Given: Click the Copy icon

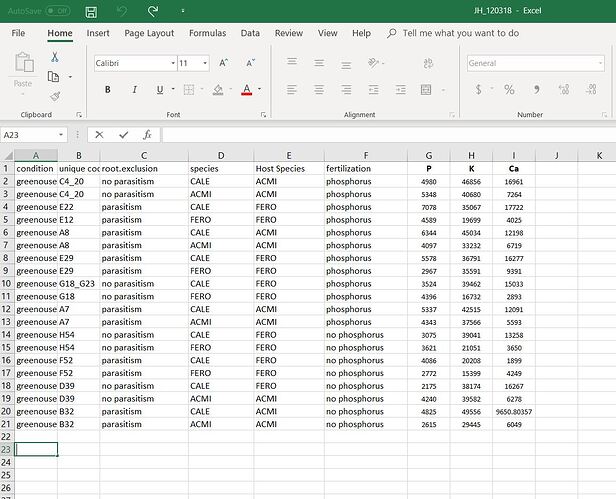Looking at the screenshot, I should (54, 77).
